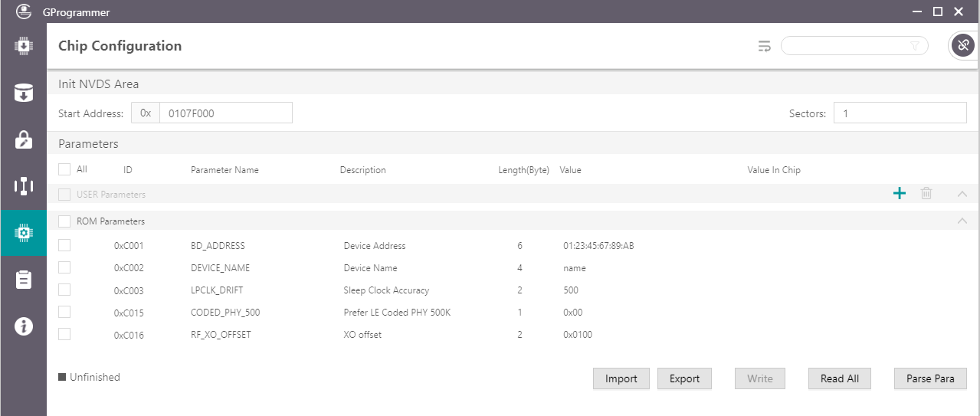This screenshot has height=416, width=980.
Task: Click the plus icon to add parameter
Action: [x=900, y=194]
